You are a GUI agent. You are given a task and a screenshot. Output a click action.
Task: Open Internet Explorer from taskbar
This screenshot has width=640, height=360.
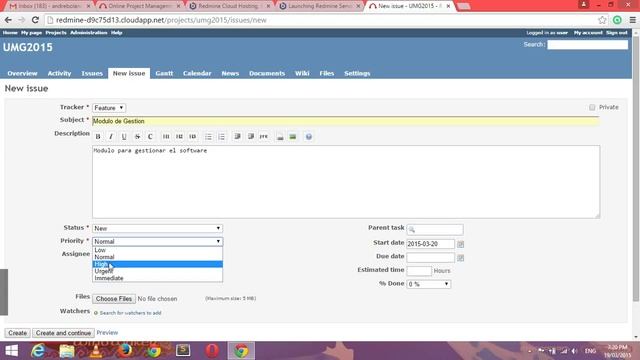38,351
